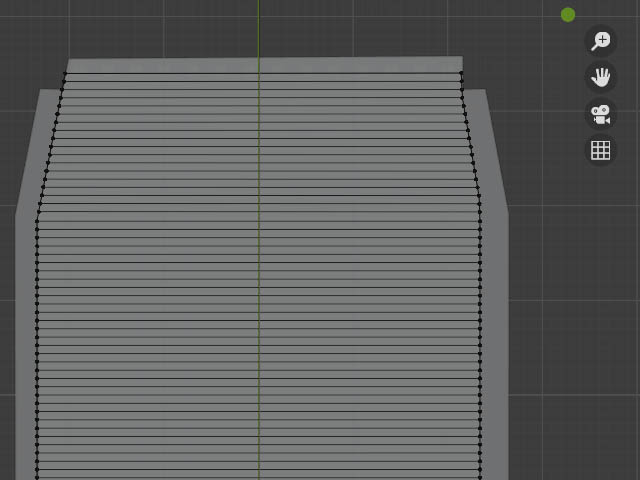Toggle camera view with the camera icon
The height and width of the screenshot is (480, 640).
point(600,114)
